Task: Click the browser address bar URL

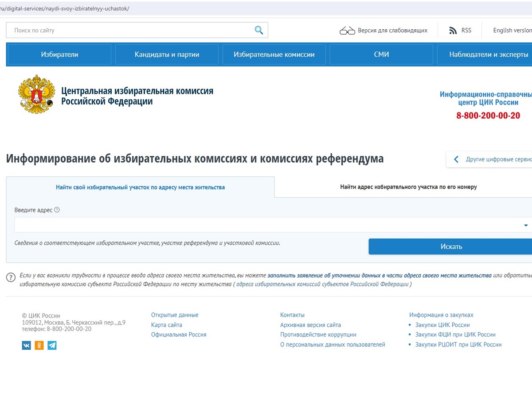Action: (65, 8)
